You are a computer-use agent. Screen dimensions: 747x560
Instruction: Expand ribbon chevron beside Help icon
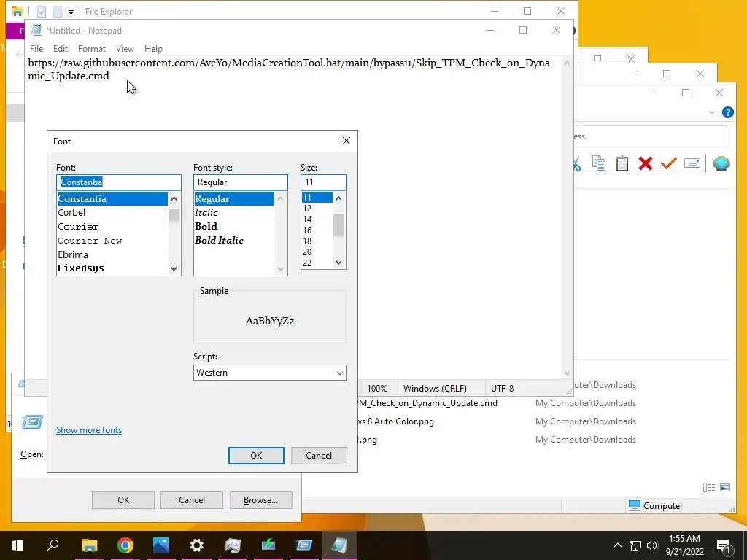click(712, 112)
